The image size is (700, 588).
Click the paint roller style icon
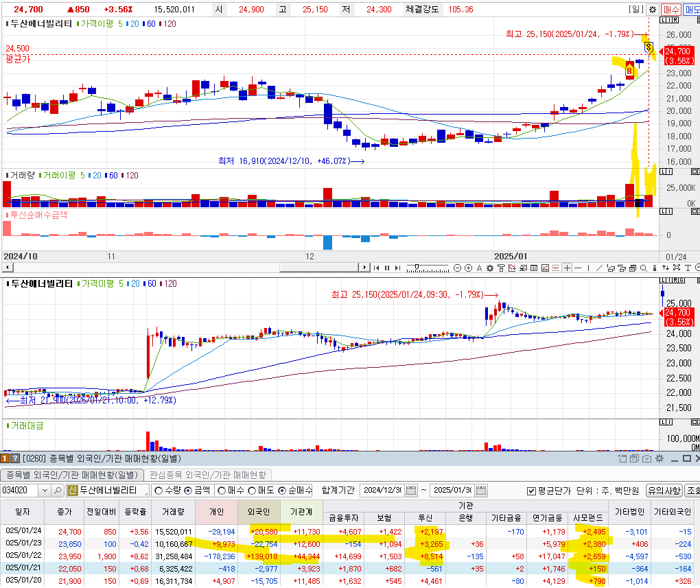click(x=501, y=268)
